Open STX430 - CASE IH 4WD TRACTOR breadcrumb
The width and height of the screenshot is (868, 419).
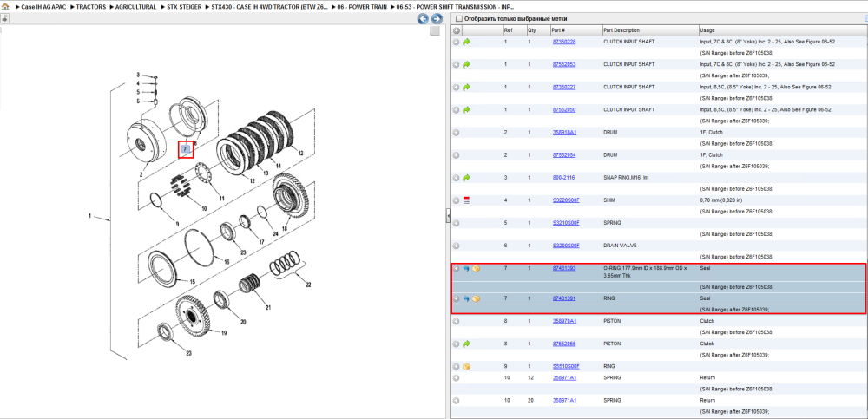point(270,7)
